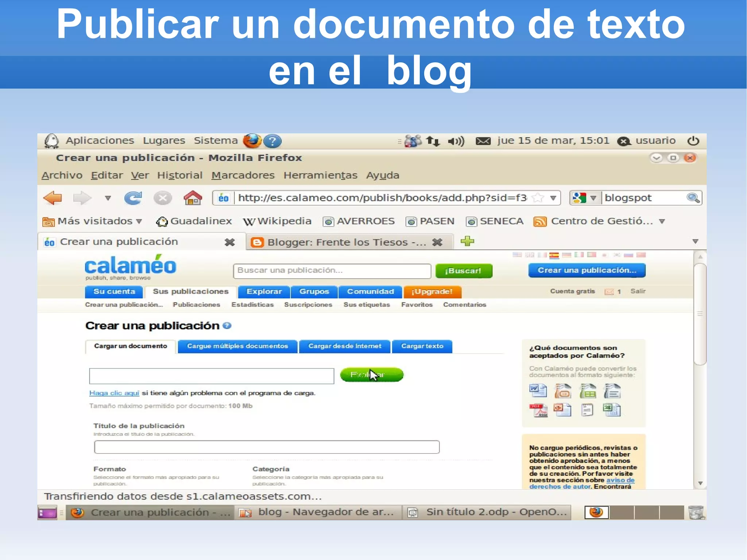Click the green ¡Buscar! button

tap(464, 271)
